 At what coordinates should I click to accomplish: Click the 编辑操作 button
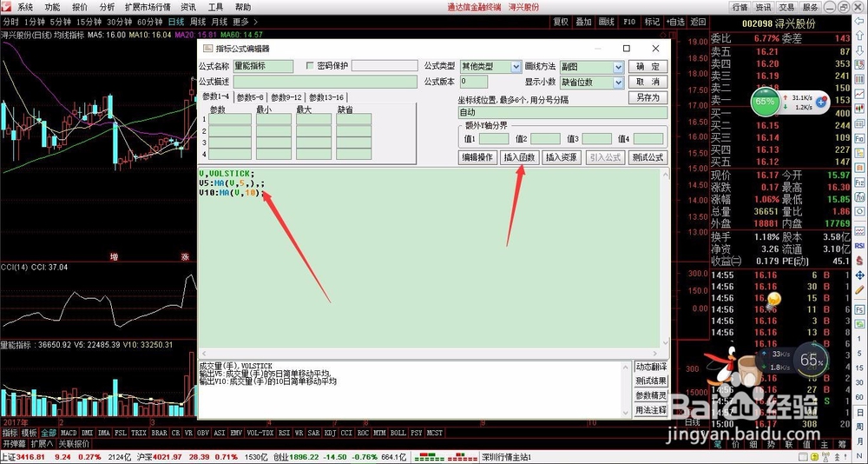478,157
